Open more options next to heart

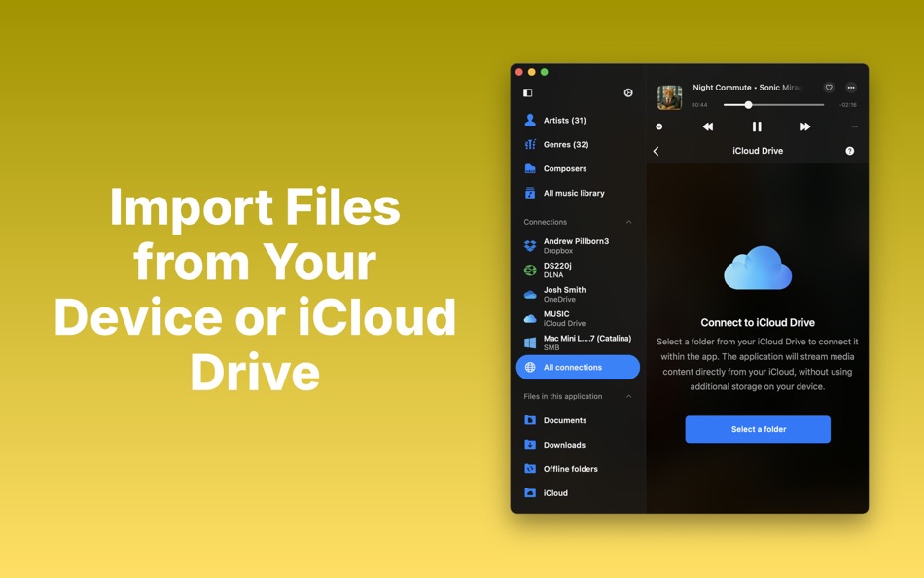click(x=851, y=88)
